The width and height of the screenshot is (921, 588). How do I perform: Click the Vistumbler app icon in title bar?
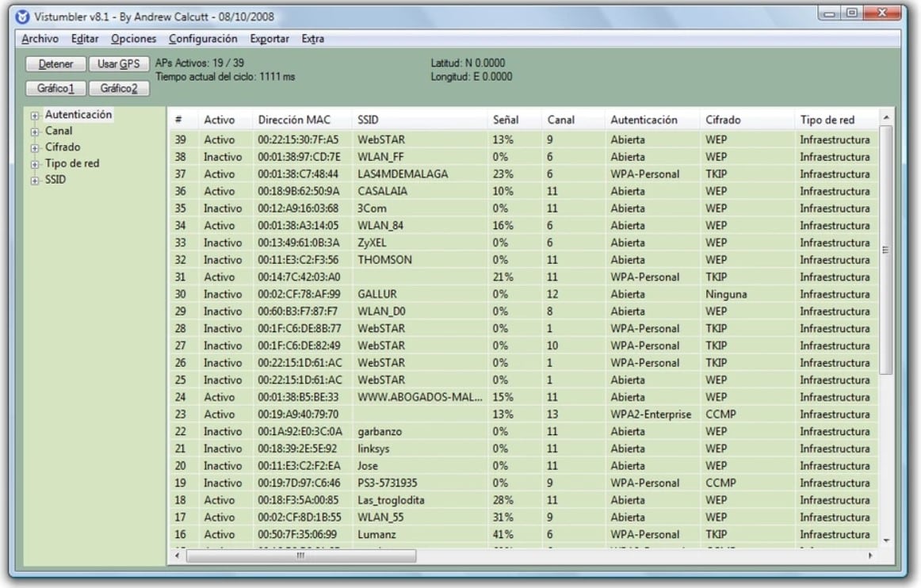[x=22, y=17]
